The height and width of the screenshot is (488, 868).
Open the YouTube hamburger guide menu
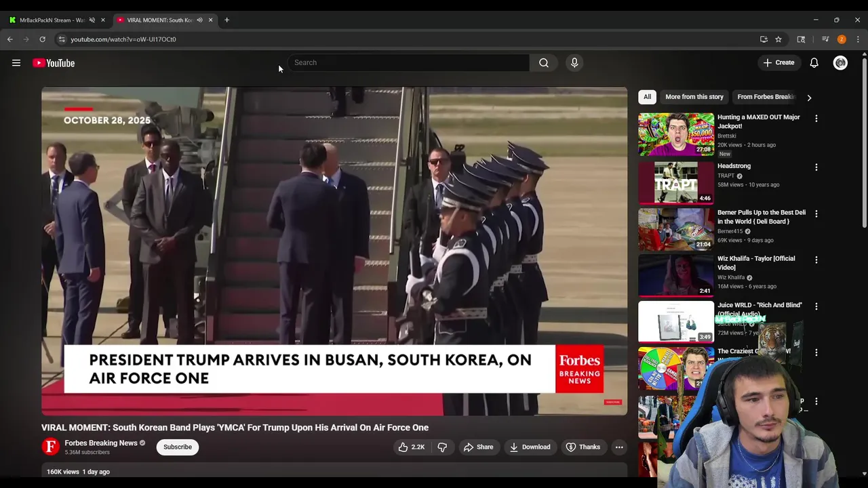pyautogui.click(x=16, y=63)
